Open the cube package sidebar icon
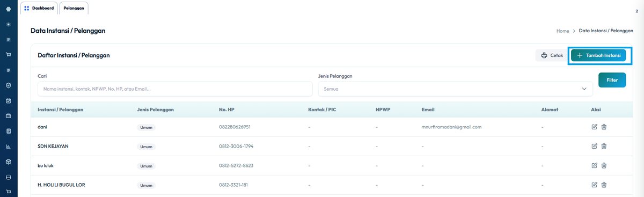Viewport: 644px width, 197px height. 9,162
